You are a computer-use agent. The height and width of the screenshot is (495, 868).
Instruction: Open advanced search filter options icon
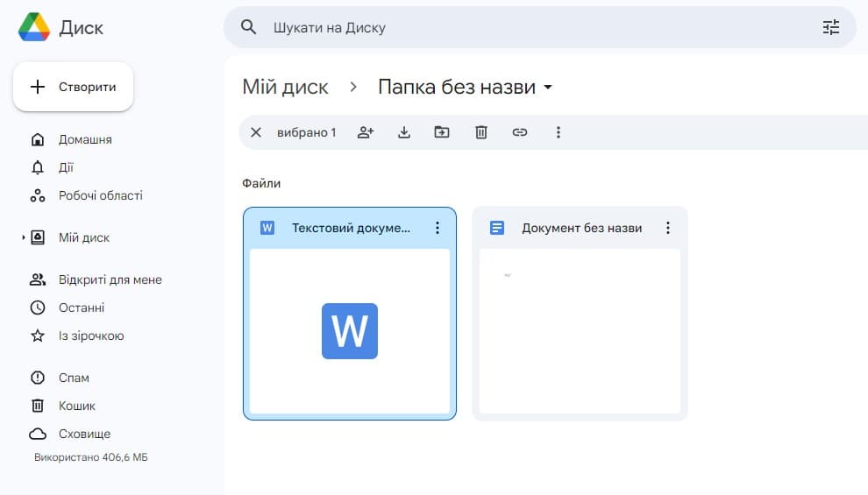830,27
